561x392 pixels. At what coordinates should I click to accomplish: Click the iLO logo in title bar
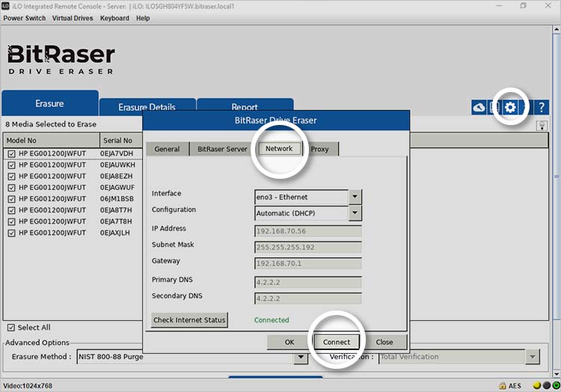pyautogui.click(x=5, y=6)
